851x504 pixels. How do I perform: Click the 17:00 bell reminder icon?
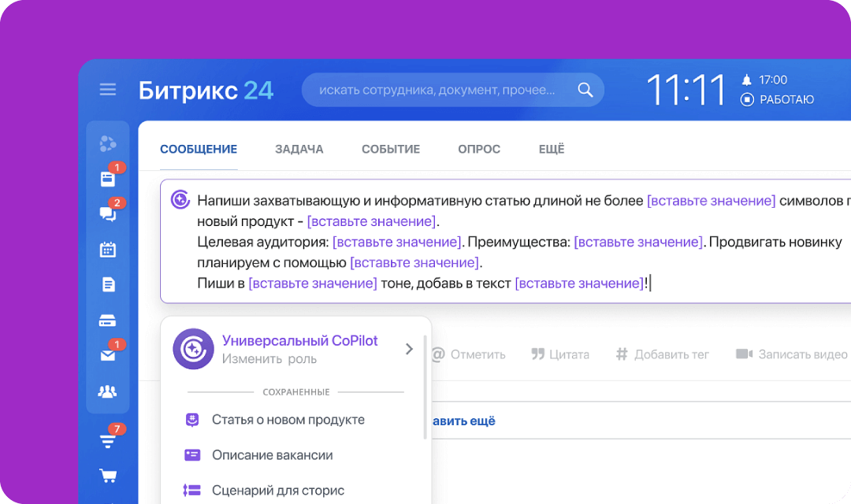pos(747,80)
